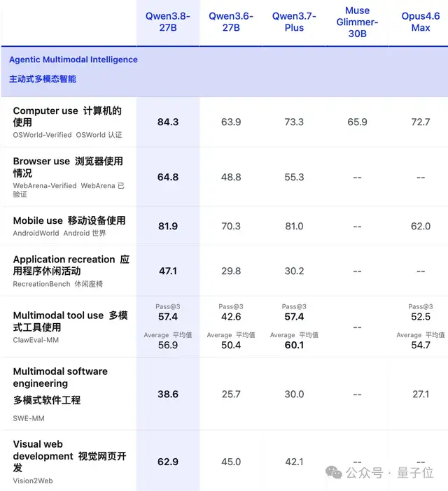The width and height of the screenshot is (448, 491).
Task: Select the 55.3 Browser use score
Action: [294, 177]
